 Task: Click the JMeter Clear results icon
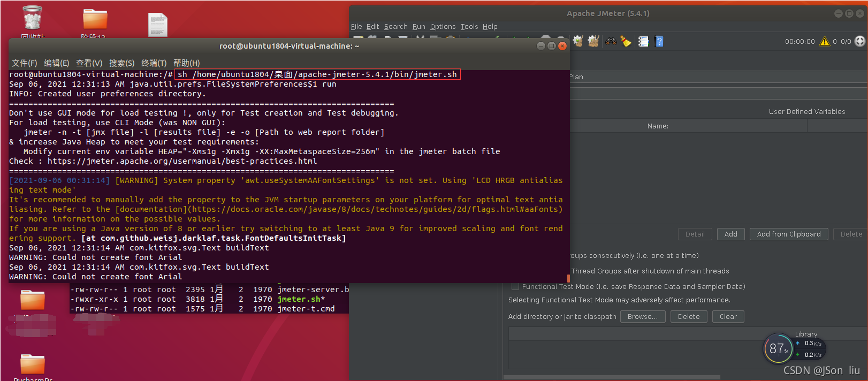click(x=578, y=41)
